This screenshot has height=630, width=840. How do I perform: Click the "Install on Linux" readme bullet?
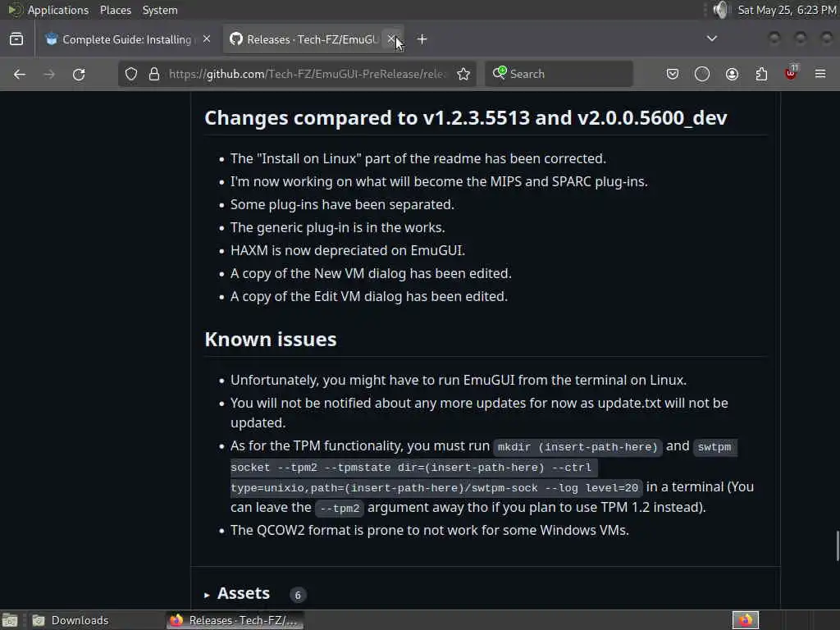click(418, 158)
